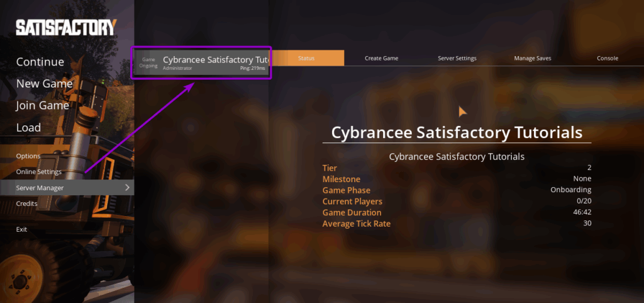644x303 pixels.
Task: Select the Server Manager menu item
Action: [40, 188]
